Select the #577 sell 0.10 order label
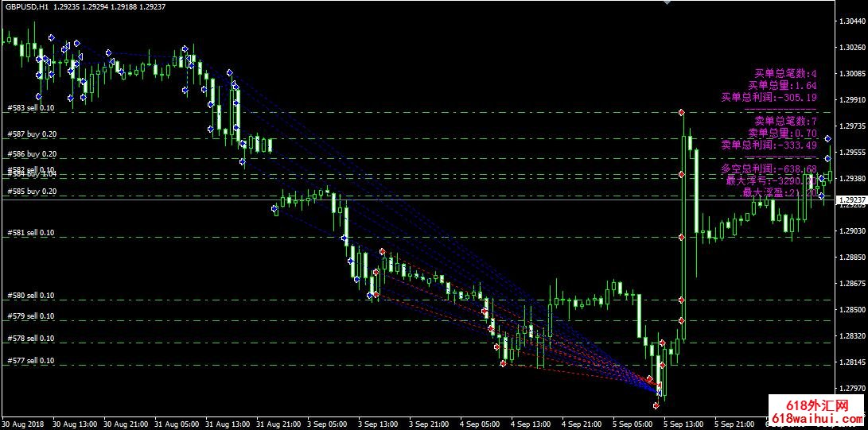Screen dimensions: 868x430 tap(31, 361)
